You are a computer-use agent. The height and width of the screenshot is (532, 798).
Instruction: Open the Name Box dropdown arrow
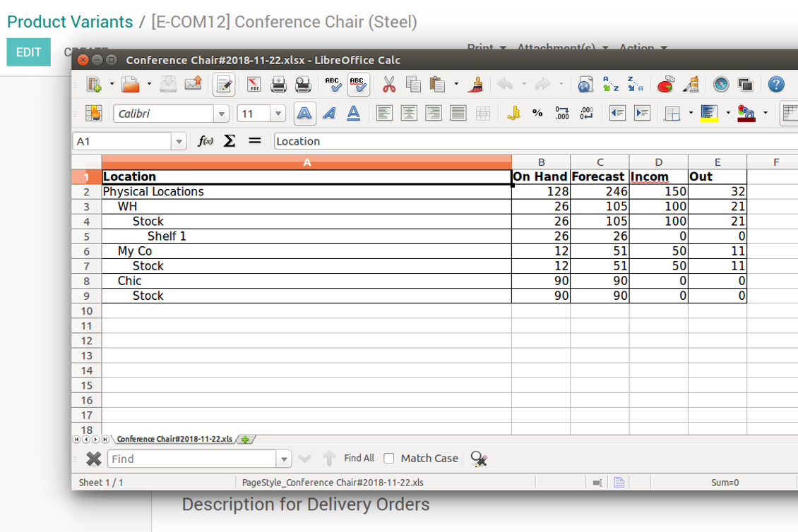click(179, 141)
